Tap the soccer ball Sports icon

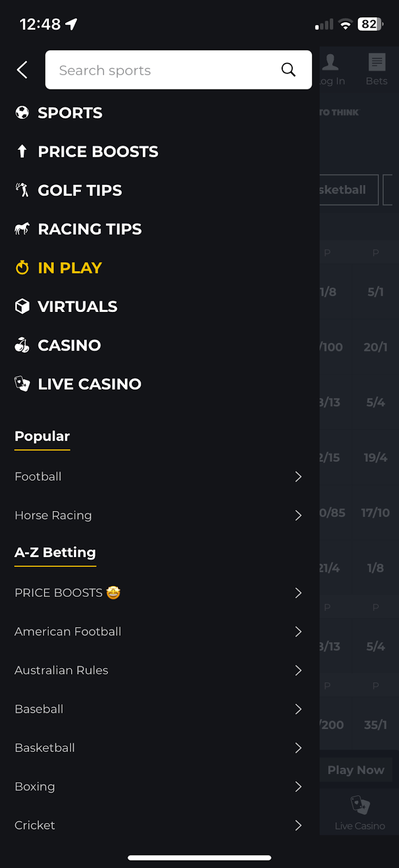click(22, 113)
